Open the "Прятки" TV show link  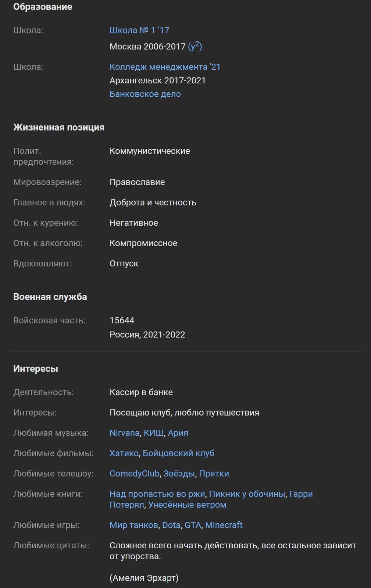point(214,473)
